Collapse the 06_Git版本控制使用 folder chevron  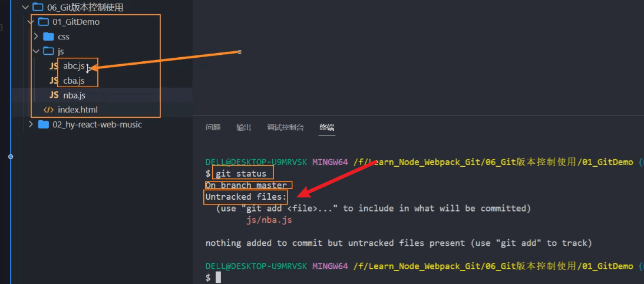(x=25, y=7)
